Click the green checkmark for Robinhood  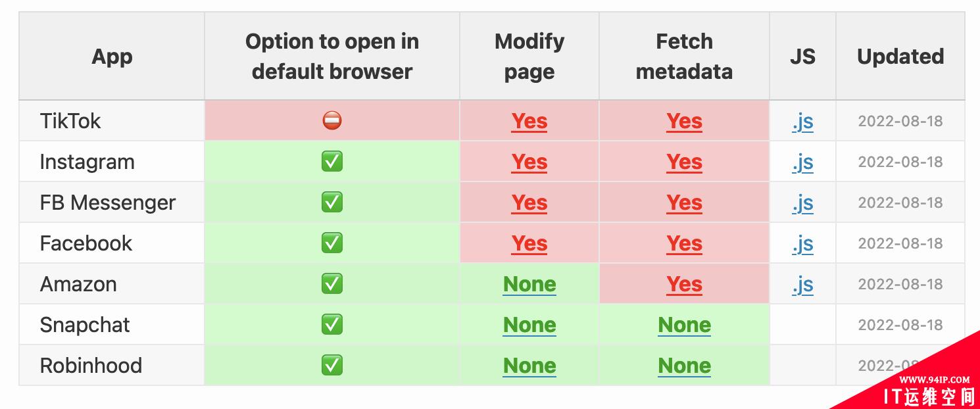tap(332, 366)
